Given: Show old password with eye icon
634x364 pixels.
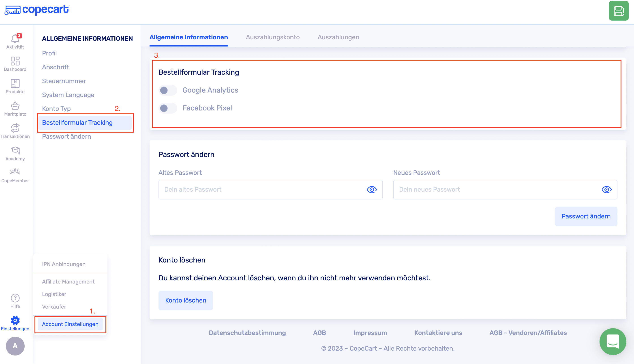Looking at the screenshot, I should point(372,190).
